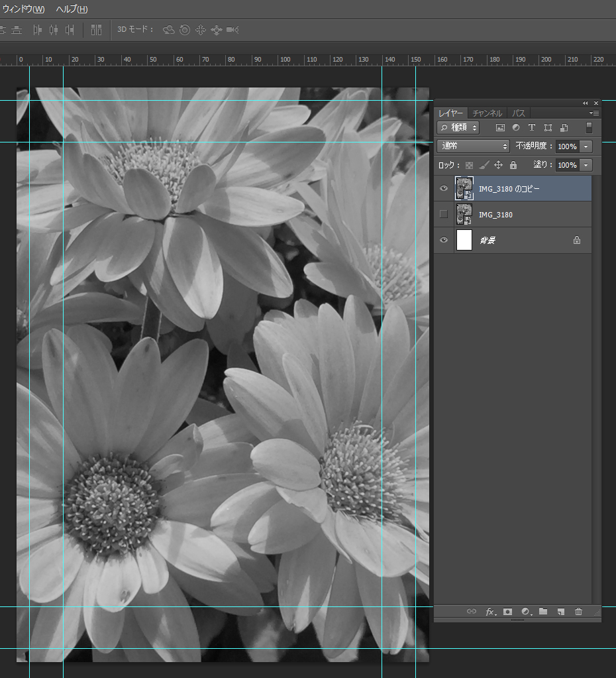Click the Delete layer trash icon
616x678 pixels.
(578, 612)
